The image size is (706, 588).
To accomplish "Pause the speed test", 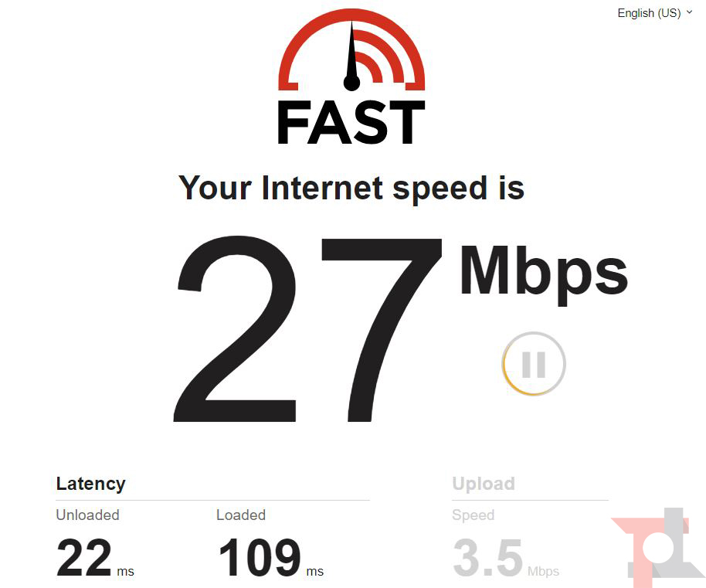I will click(x=534, y=364).
